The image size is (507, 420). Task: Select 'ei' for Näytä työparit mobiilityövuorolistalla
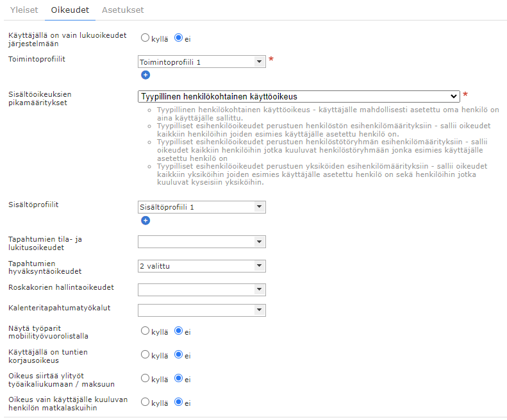(x=179, y=332)
